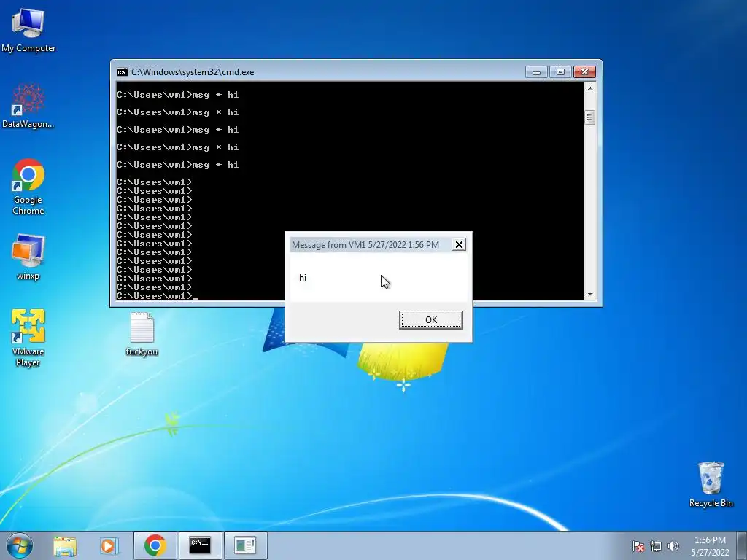This screenshot has width=747, height=560.
Task: Click the Show desktop strip at taskbar end
Action: (742, 545)
